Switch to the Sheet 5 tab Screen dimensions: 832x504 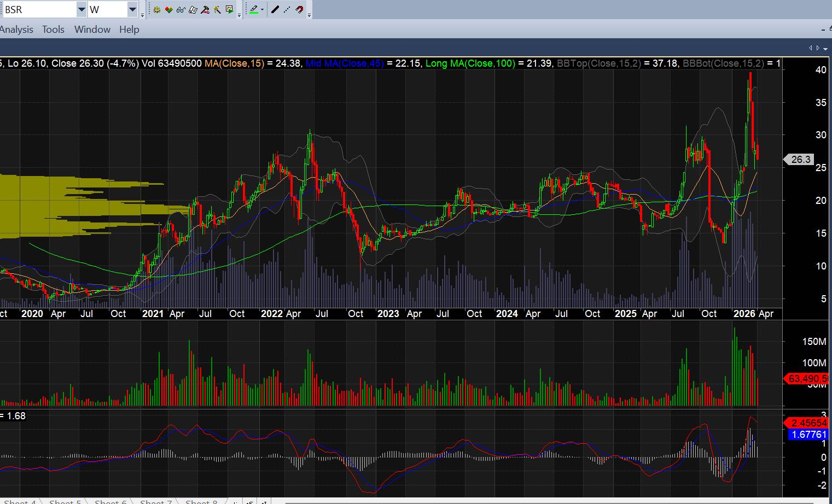(x=65, y=501)
